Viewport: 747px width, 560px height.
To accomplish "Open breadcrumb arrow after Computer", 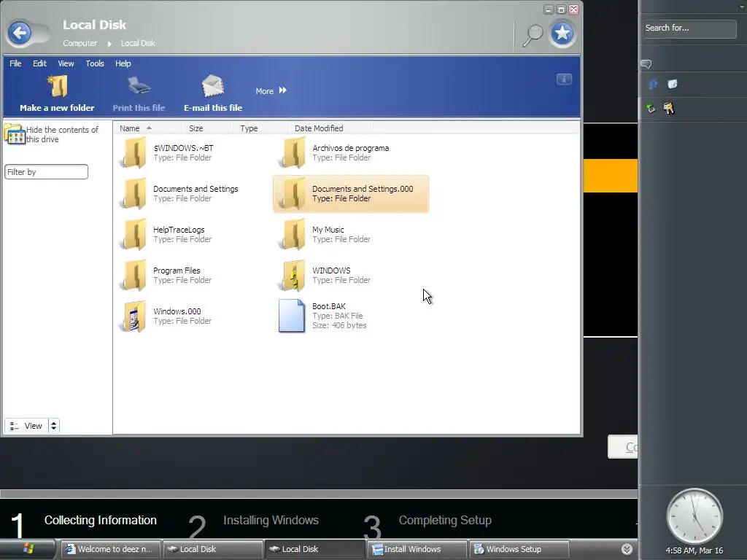I will coord(109,44).
